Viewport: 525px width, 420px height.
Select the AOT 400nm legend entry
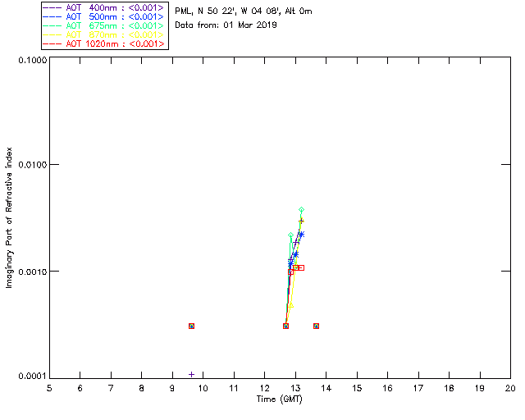point(103,7)
